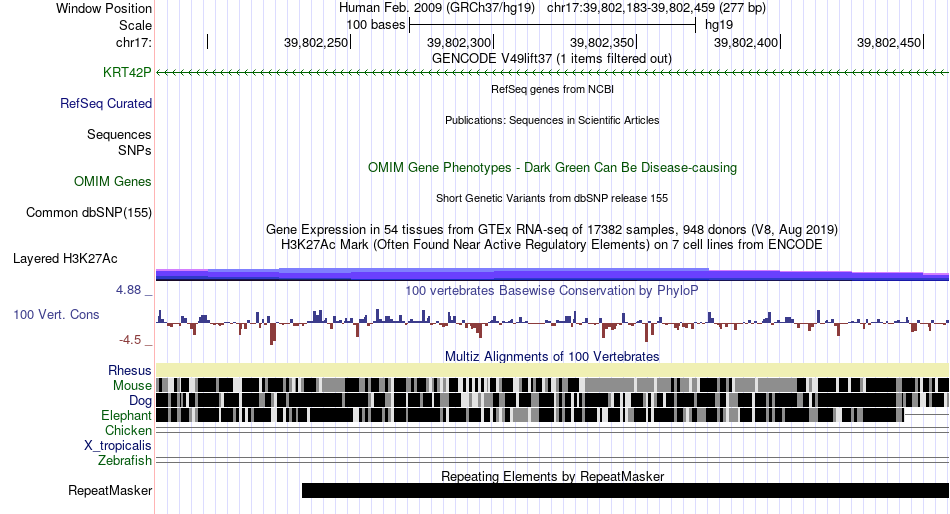Click the 100 vertebrates Basewise Conservation title
Image resolution: width=950 pixels, height=514 pixels.
[x=552, y=290]
